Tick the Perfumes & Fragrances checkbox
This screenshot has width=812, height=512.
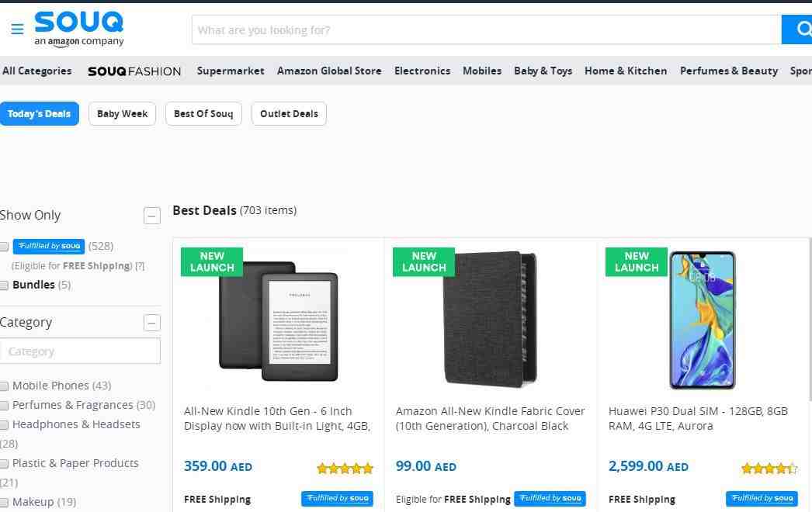tap(4, 406)
